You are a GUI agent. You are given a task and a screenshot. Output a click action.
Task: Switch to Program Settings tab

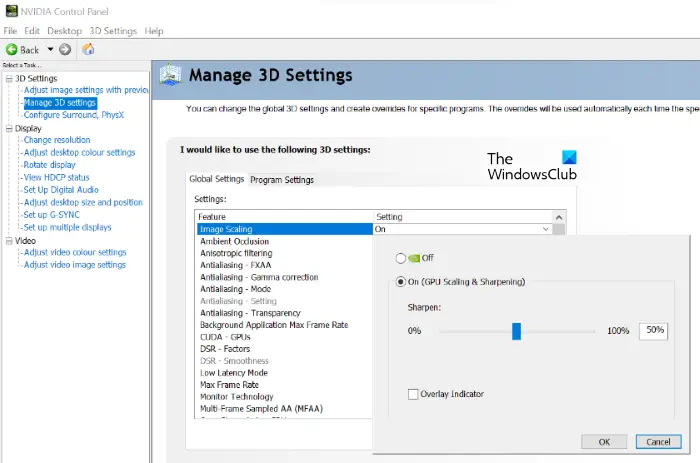[282, 180]
